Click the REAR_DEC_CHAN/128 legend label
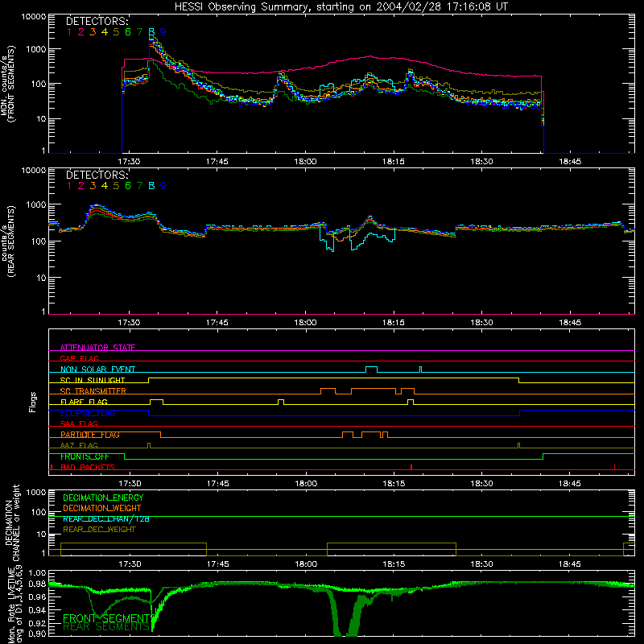644x644 pixels. coord(106,519)
